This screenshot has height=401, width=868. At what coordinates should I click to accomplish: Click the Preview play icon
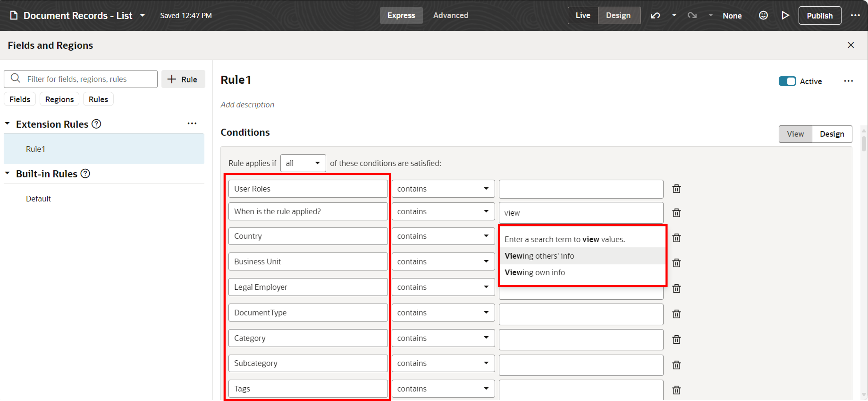(785, 16)
